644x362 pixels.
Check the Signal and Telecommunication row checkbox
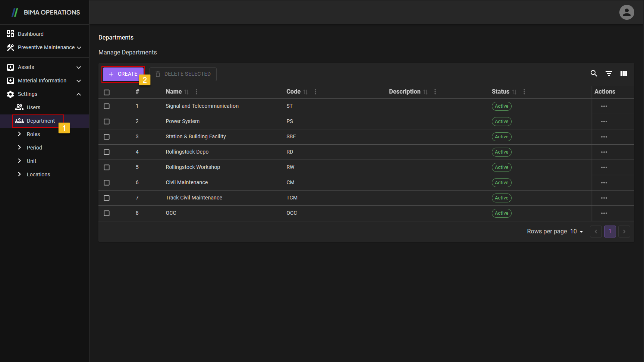[107, 106]
